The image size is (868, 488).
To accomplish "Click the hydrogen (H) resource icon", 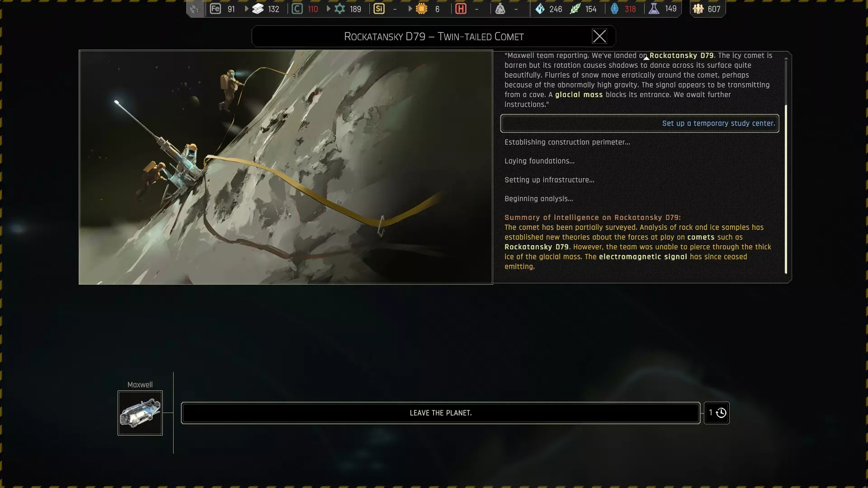I will [x=461, y=9].
